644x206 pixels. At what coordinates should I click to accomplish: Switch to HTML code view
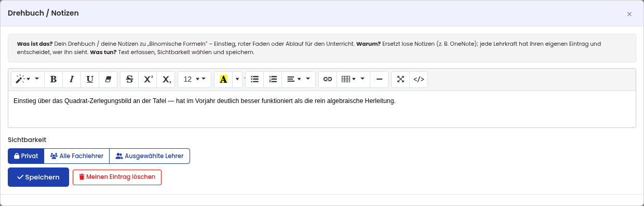[x=419, y=79]
